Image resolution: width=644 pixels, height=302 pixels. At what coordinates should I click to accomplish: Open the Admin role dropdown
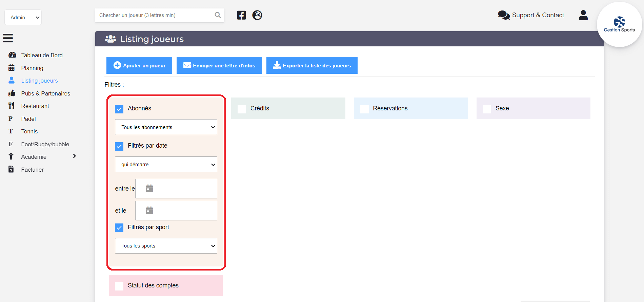tap(23, 17)
